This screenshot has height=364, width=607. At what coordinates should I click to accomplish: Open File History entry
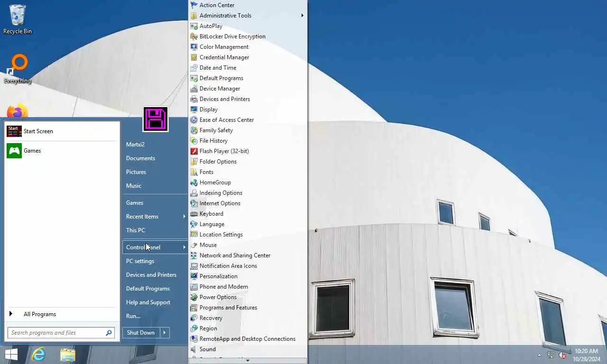pos(213,141)
